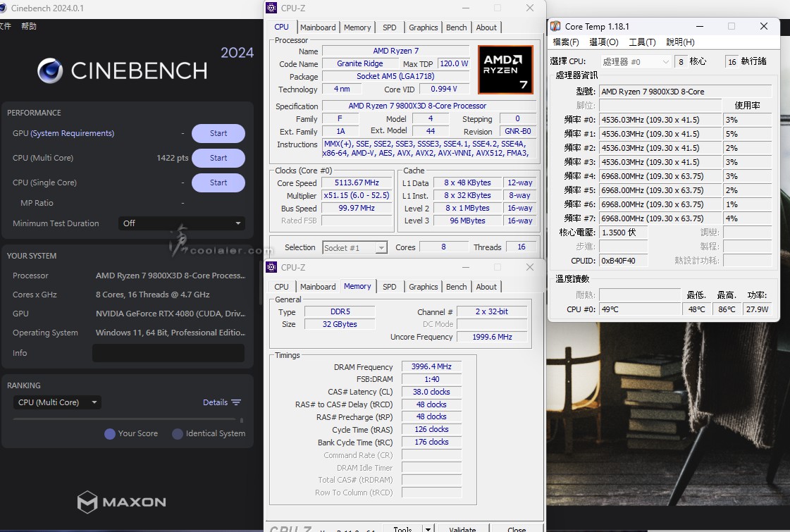The width and height of the screenshot is (790, 532).
Task: Click the Your Score legend dot
Action: tap(110, 434)
